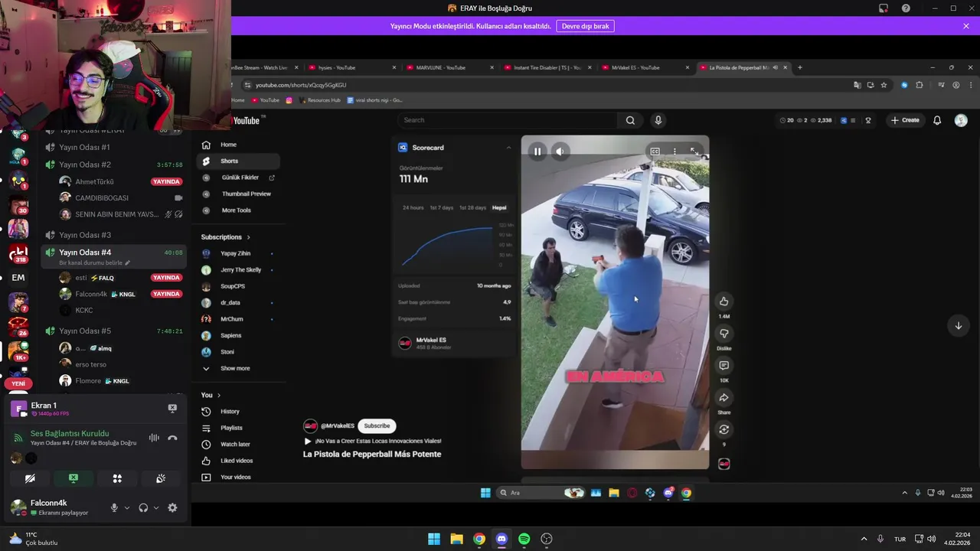Collapse the Scorecard panel
This screenshot has width=980, height=551.
pos(508,148)
